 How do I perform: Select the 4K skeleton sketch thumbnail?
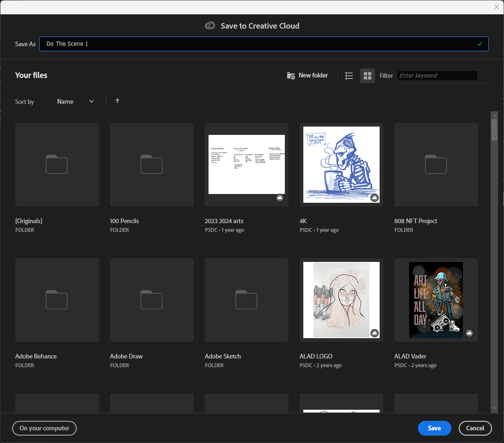(x=341, y=164)
